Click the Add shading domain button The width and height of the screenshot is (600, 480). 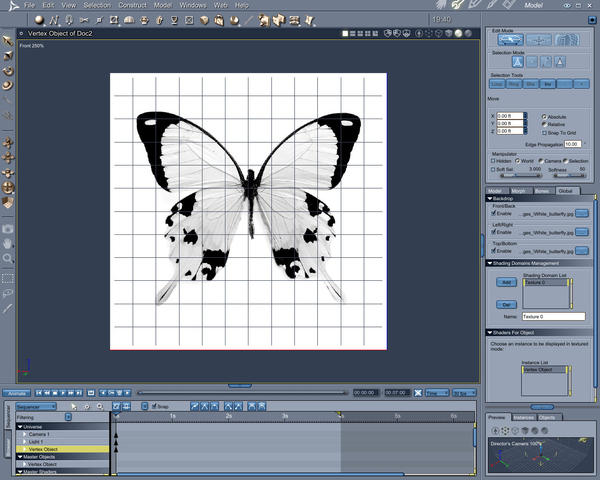coord(506,282)
